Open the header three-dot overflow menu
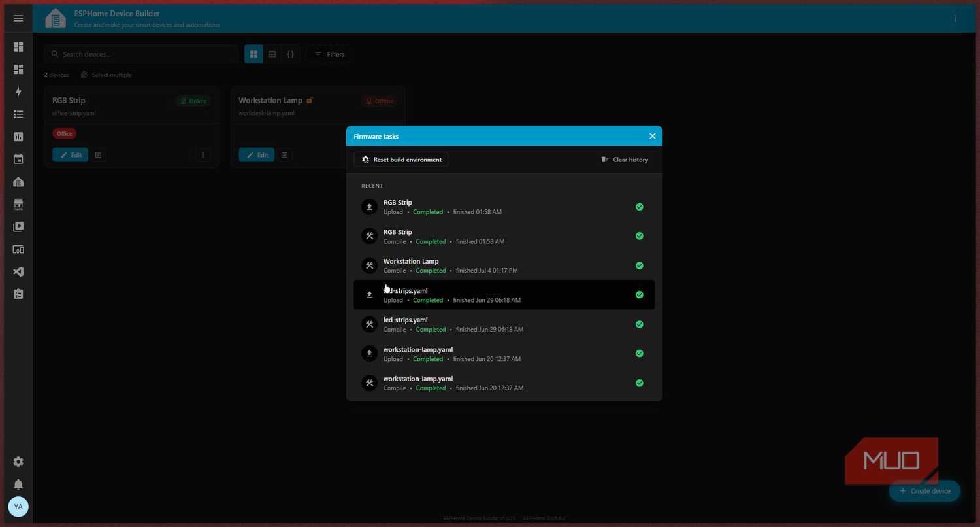The height and width of the screenshot is (527, 980). [x=956, y=18]
